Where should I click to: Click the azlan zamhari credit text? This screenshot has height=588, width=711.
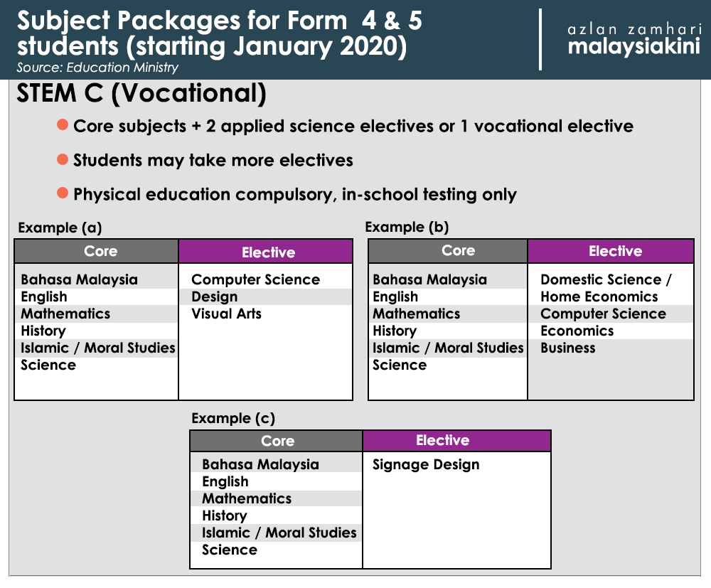[x=634, y=29]
